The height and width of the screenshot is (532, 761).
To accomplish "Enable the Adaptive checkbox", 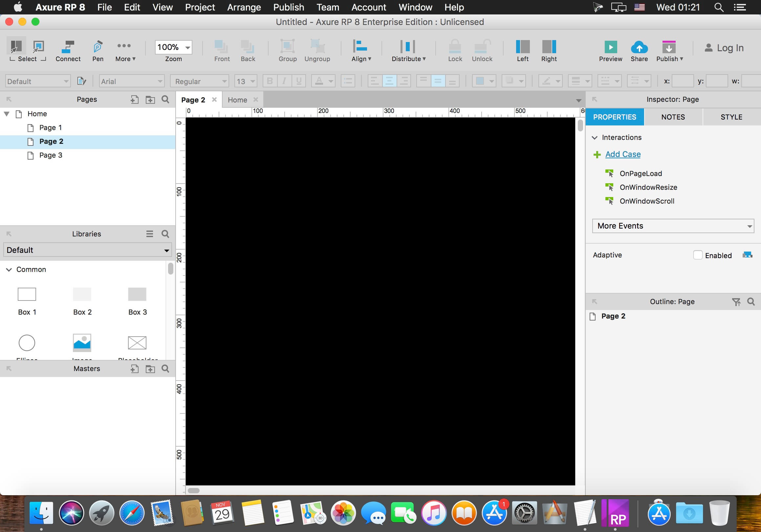I will [697, 255].
